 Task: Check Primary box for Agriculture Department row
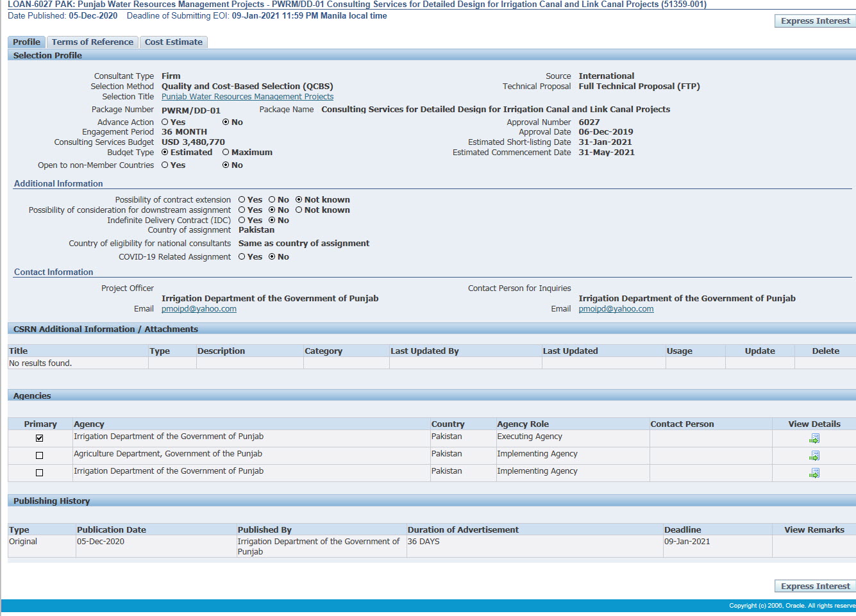click(x=40, y=456)
